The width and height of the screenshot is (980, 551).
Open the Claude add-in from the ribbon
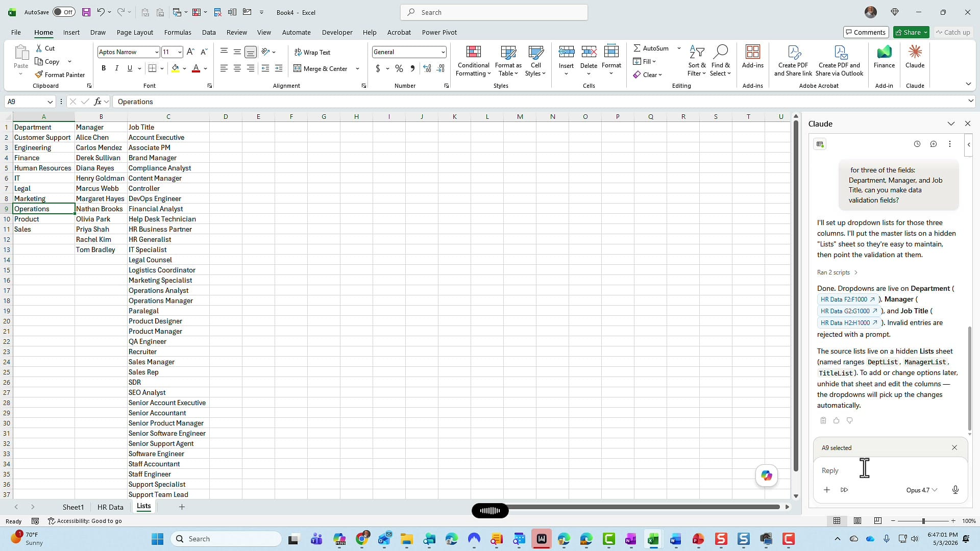click(915, 57)
